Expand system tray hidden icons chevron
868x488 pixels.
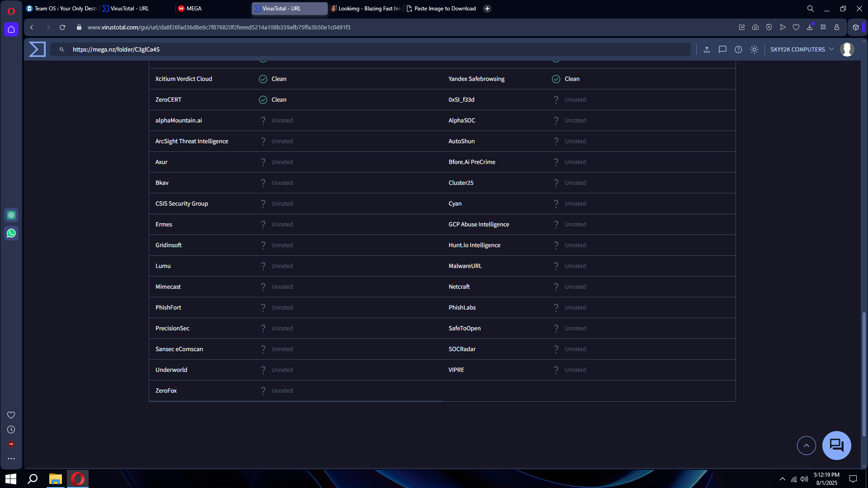pos(783,479)
